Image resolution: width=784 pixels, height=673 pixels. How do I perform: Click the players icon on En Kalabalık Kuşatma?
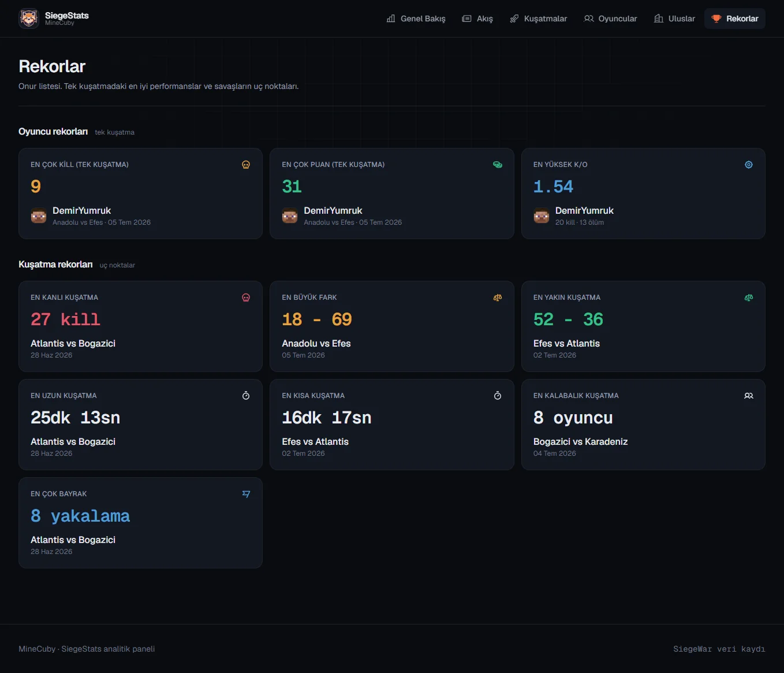[749, 396]
